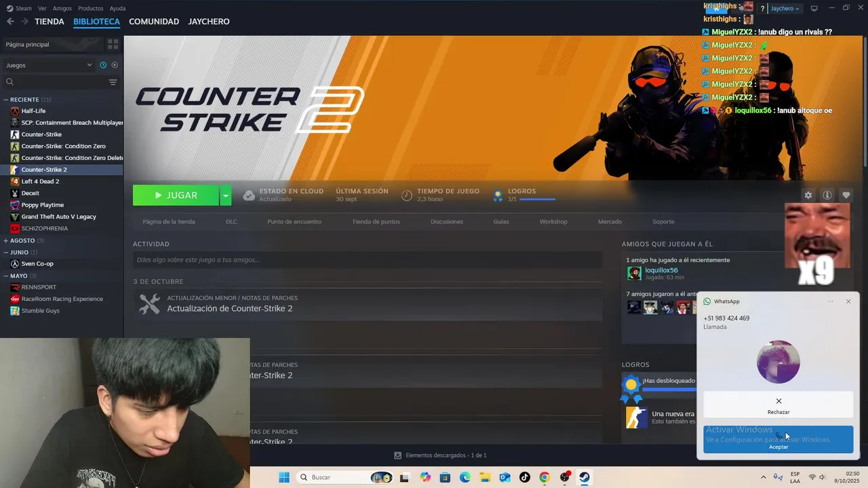The width and height of the screenshot is (868, 488).
Task: Switch library to grid collections view
Action: pos(113,44)
